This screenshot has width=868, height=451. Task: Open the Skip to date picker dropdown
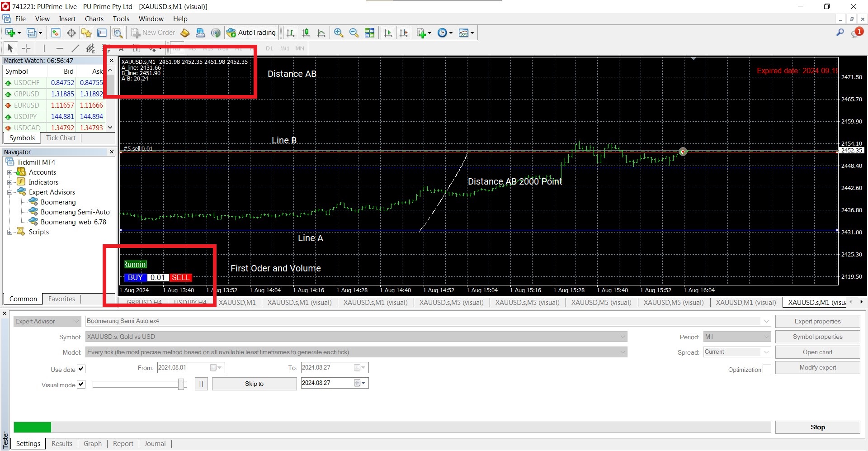point(360,383)
